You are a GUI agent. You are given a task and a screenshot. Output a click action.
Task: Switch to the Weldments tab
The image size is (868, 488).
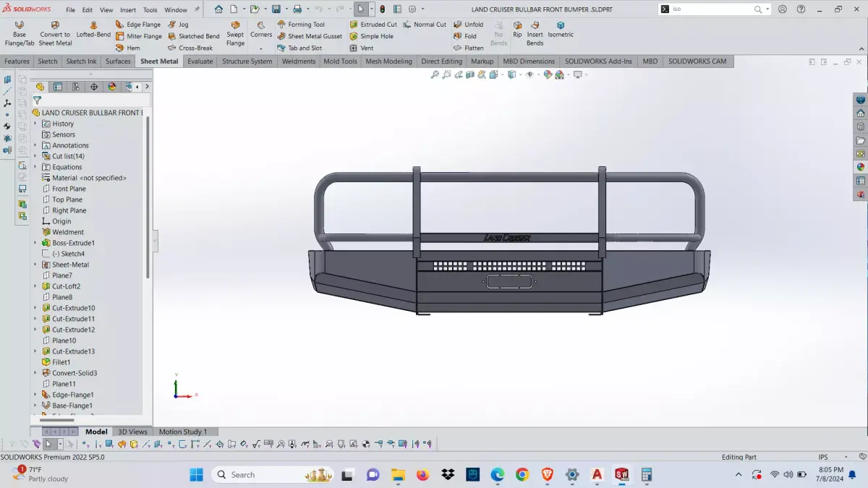click(299, 61)
